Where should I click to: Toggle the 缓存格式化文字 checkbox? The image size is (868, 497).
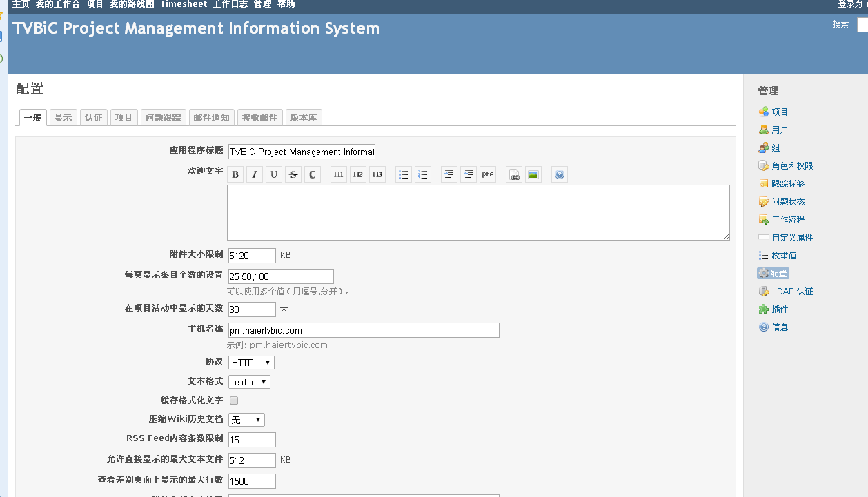tap(234, 400)
